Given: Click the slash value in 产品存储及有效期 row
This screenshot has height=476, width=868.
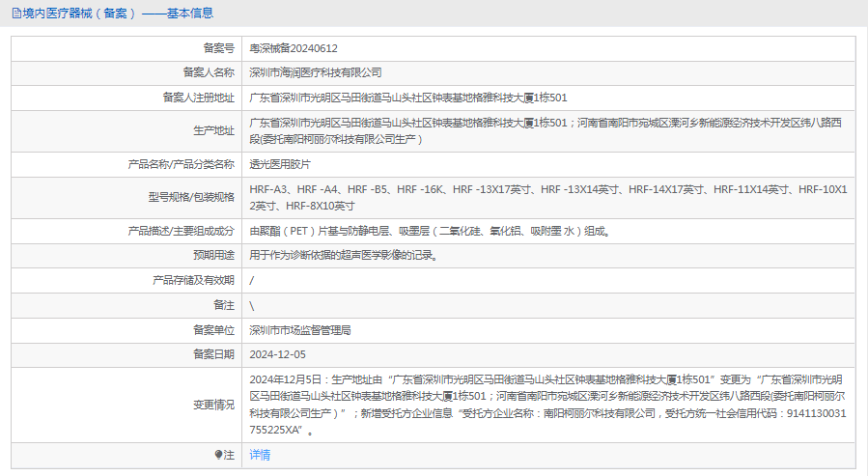Looking at the screenshot, I should [252, 281].
